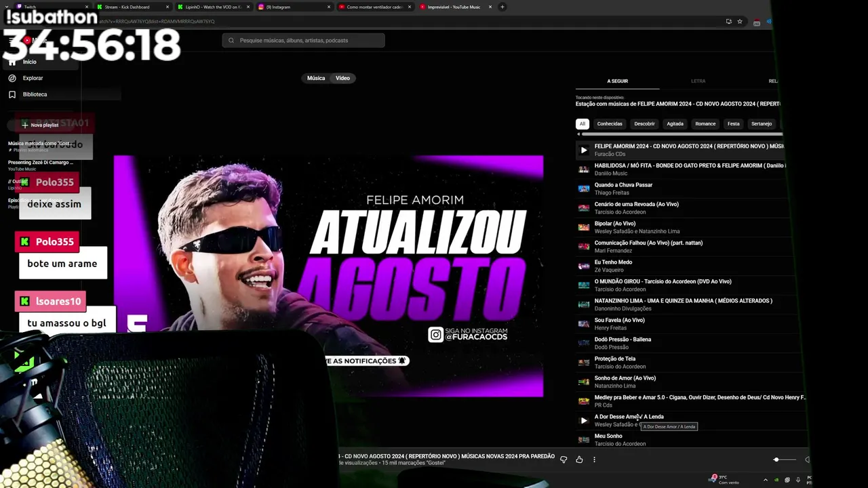868x488 pixels.
Task: Click the microphone tray icon
Action: tap(797, 480)
